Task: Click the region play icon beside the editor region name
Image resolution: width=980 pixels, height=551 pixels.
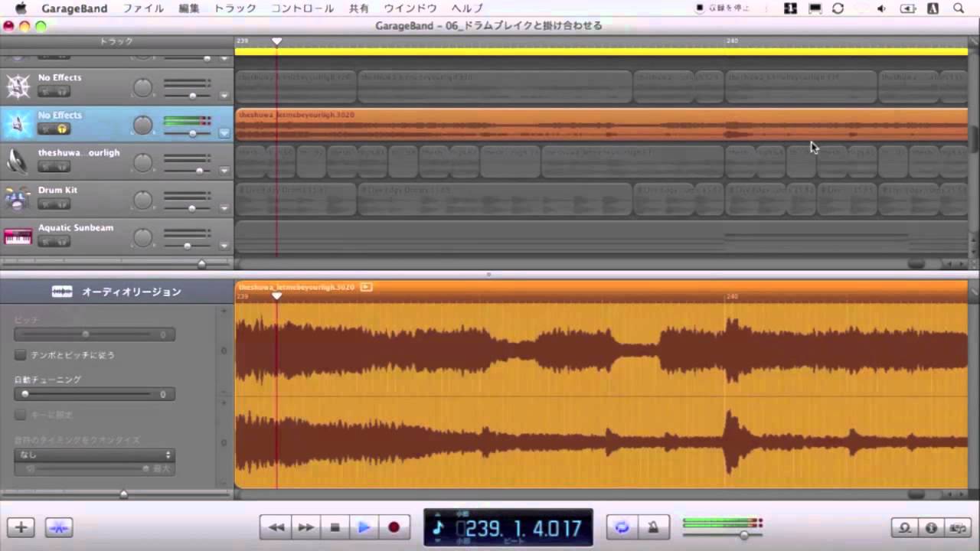Action: click(366, 287)
